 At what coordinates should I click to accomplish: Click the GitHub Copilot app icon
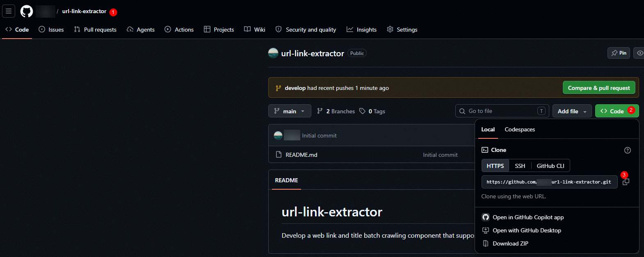(x=486, y=217)
